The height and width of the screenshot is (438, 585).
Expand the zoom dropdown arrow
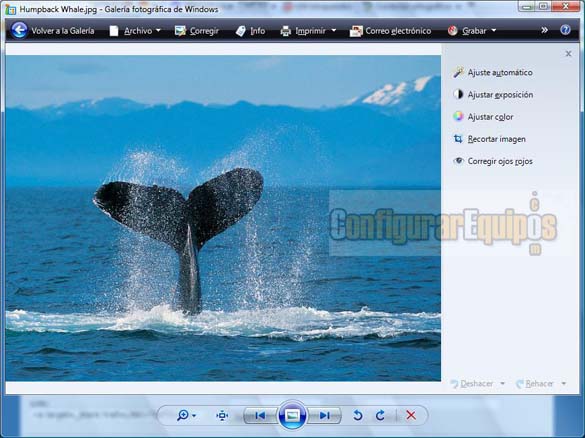coord(194,416)
